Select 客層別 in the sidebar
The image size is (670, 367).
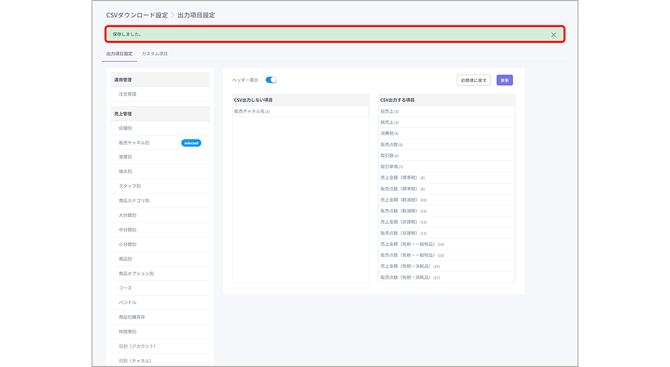click(160, 157)
